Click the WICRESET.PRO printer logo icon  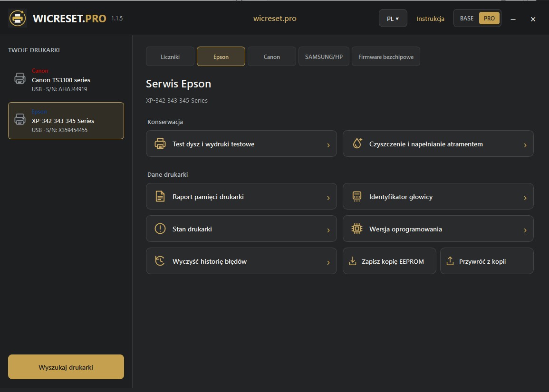coord(18,18)
